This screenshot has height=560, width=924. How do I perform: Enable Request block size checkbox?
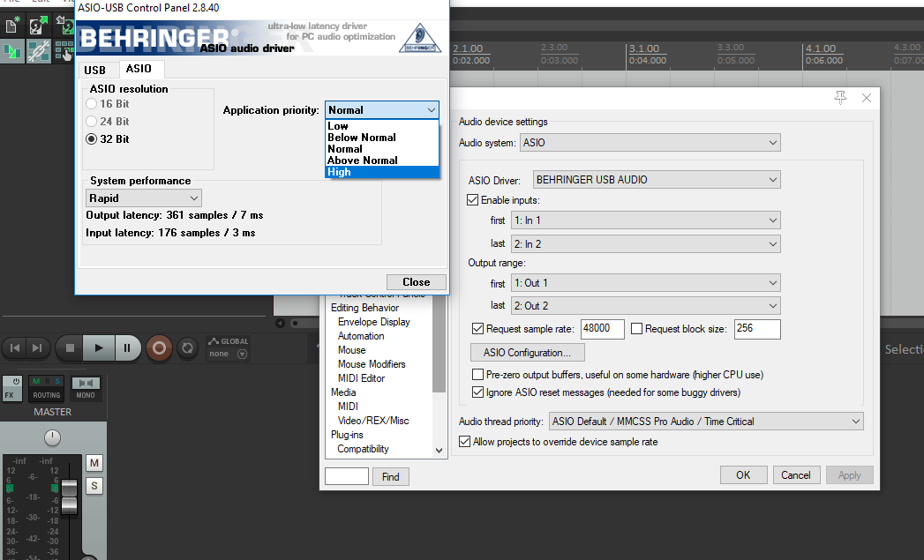click(636, 329)
